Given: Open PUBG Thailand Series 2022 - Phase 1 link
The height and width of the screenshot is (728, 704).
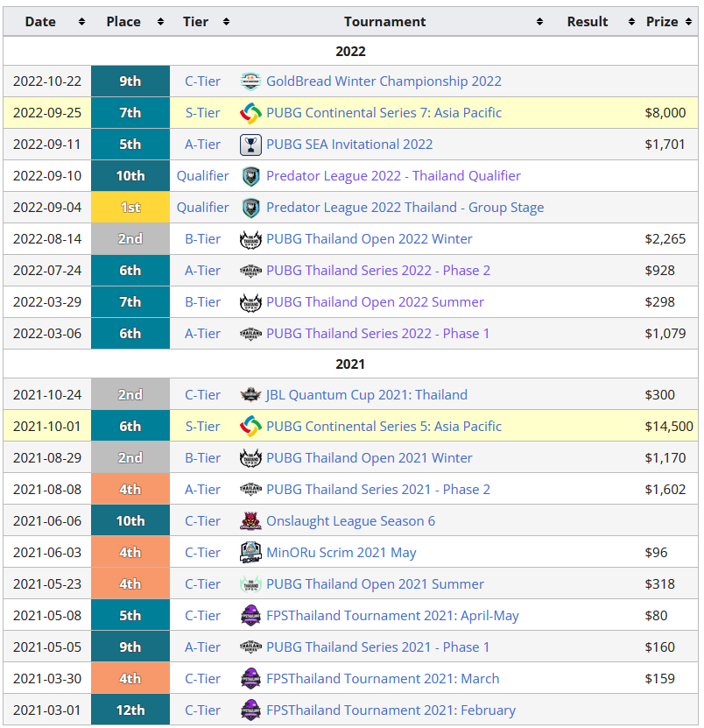Looking at the screenshot, I should point(377,334).
